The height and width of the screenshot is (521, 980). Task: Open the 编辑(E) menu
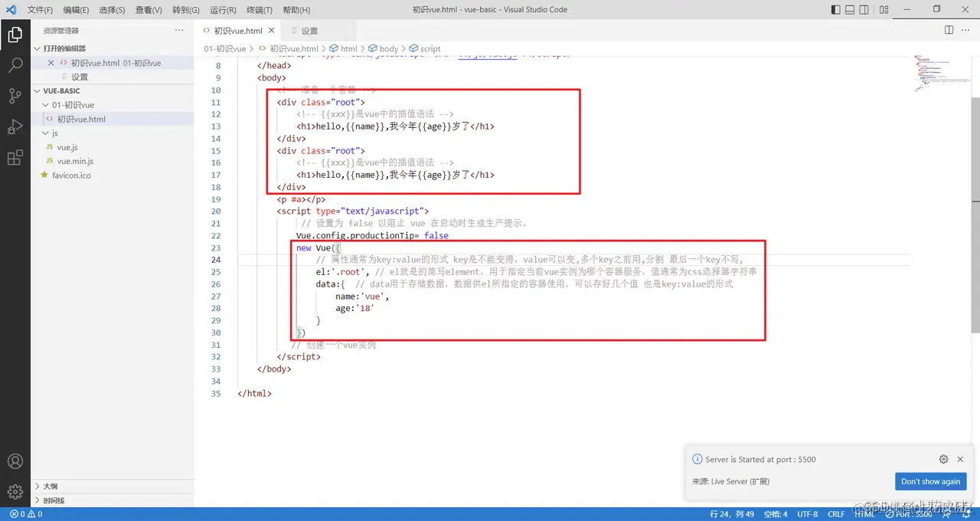click(76, 10)
